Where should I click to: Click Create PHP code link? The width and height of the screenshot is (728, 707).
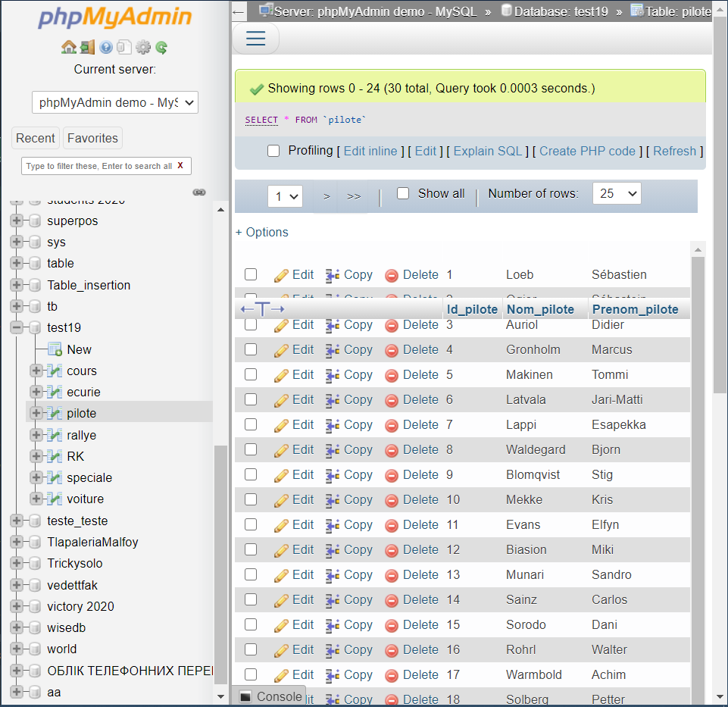pyautogui.click(x=587, y=151)
